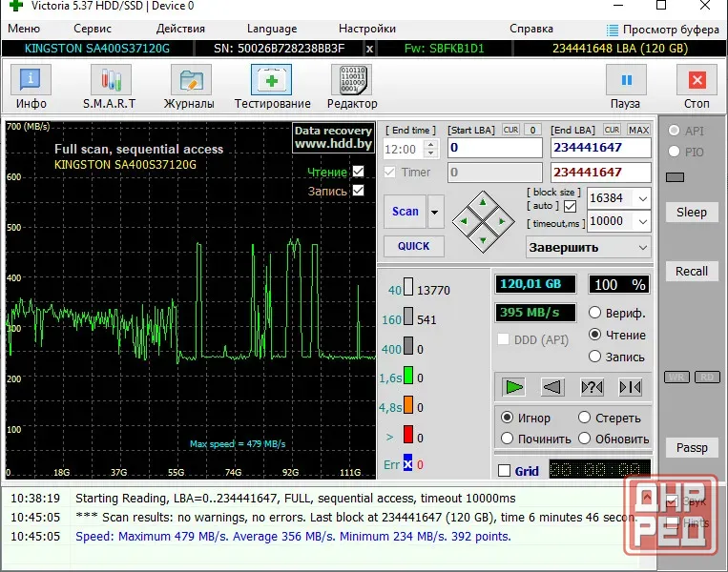Expand the Scan button dropdown arrow
Viewport: 728px width, 572px height.
(435, 212)
